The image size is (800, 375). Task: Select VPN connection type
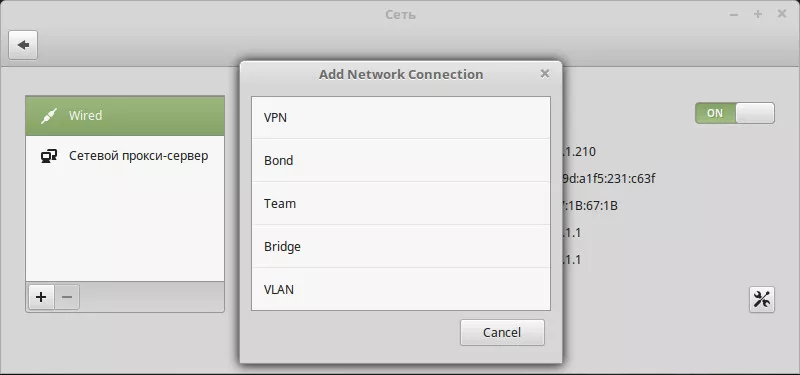coord(401,118)
